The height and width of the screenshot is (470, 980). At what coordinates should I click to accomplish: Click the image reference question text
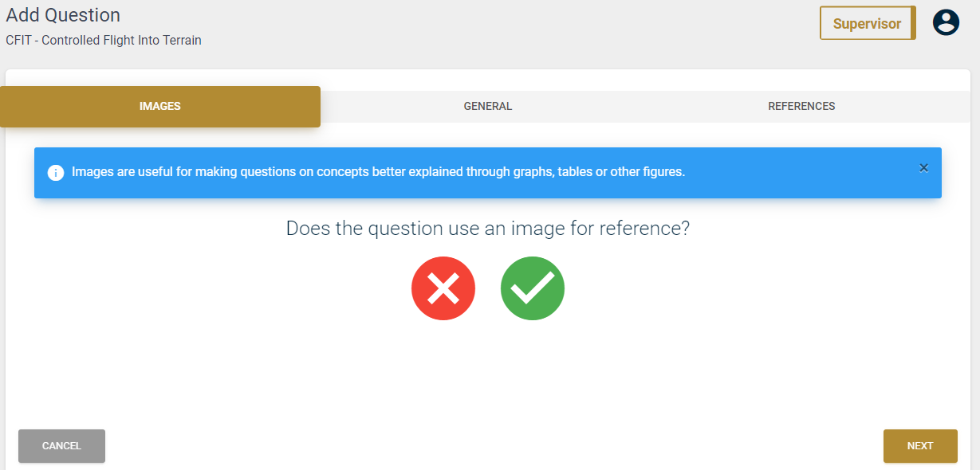coord(488,229)
